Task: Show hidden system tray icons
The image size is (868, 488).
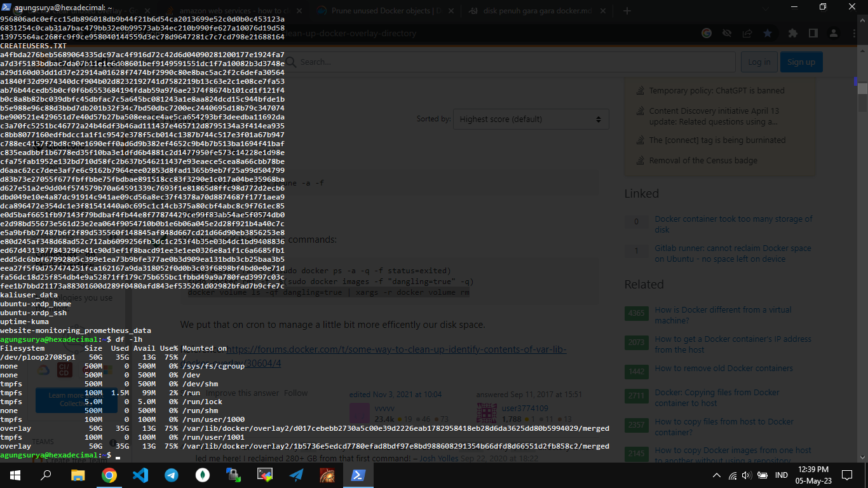Action: pyautogui.click(x=717, y=475)
